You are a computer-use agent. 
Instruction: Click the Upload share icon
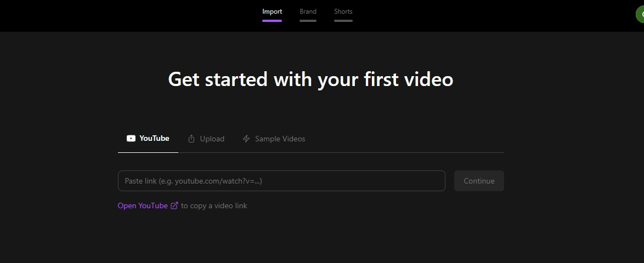coord(191,139)
